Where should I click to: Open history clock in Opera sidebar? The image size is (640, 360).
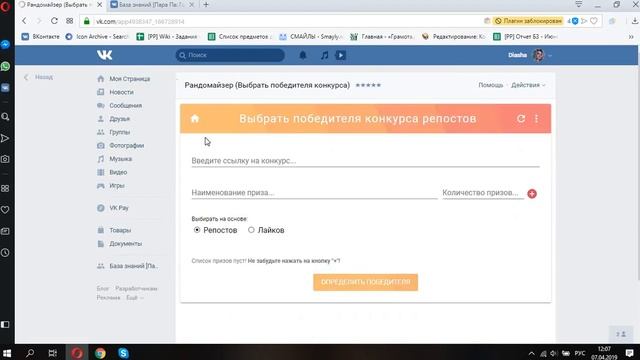pos(5,253)
